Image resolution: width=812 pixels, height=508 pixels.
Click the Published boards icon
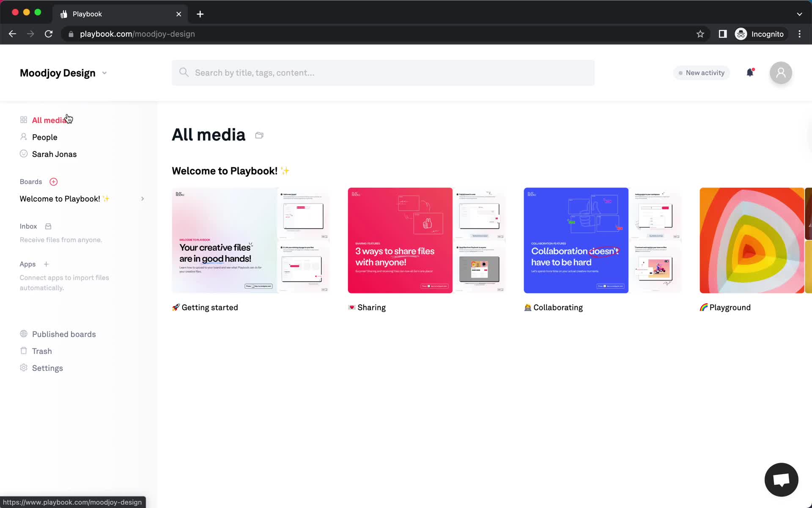[23, 334]
